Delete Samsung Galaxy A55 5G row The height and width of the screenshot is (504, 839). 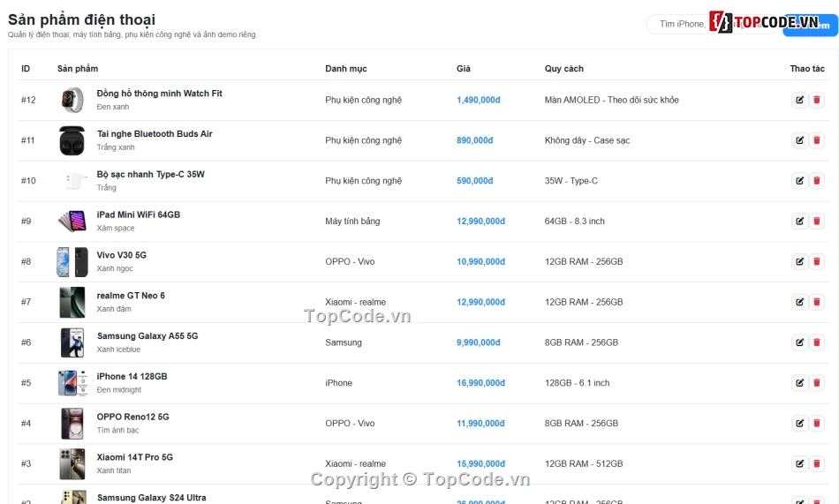coord(817,342)
